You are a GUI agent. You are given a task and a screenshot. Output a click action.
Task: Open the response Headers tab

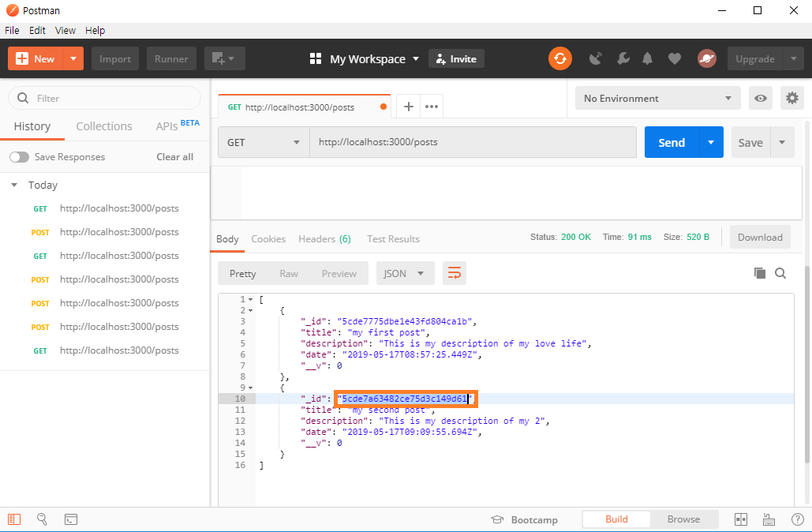pyautogui.click(x=324, y=239)
